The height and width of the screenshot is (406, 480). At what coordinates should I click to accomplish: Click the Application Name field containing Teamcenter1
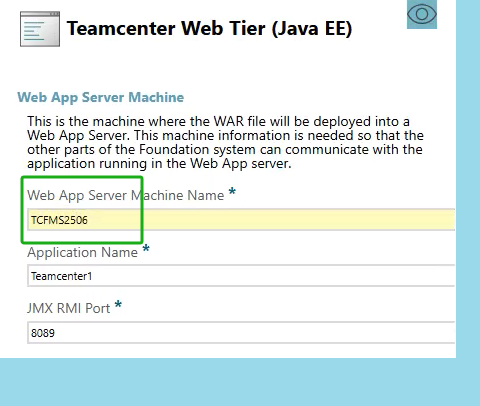pos(241,276)
